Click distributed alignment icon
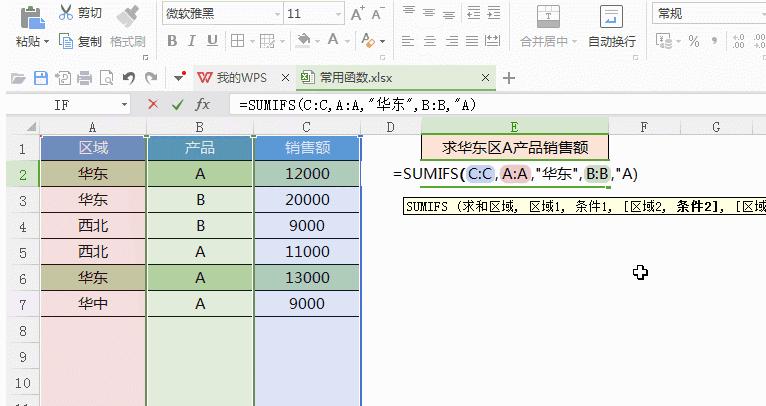766x406 pixels. tap(492, 41)
